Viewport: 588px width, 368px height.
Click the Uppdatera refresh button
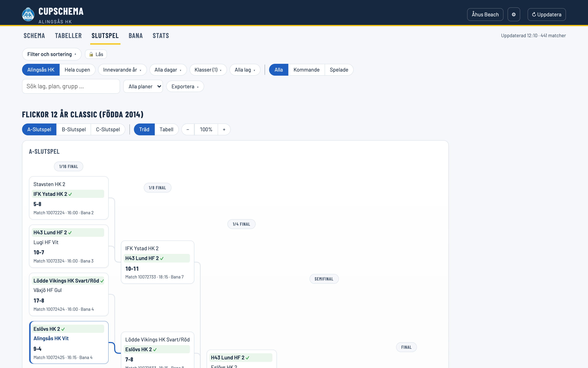pyautogui.click(x=546, y=14)
